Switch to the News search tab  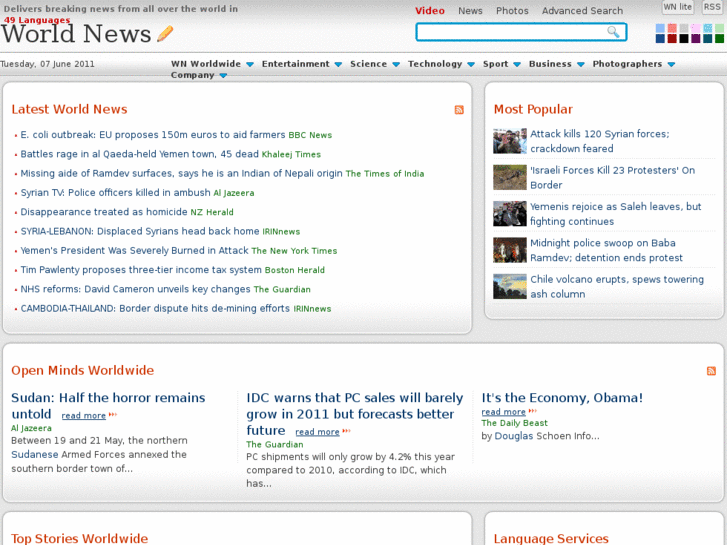point(470,11)
